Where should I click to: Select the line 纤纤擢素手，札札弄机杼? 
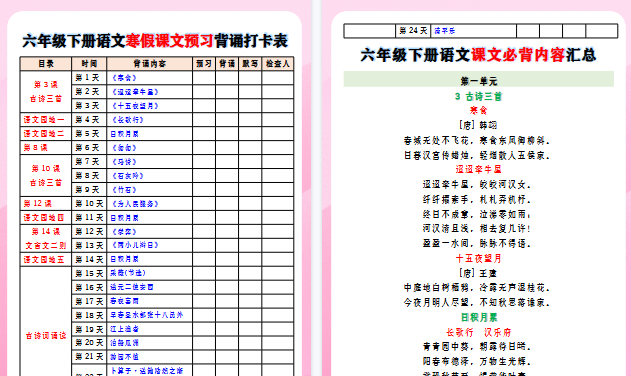(477, 200)
